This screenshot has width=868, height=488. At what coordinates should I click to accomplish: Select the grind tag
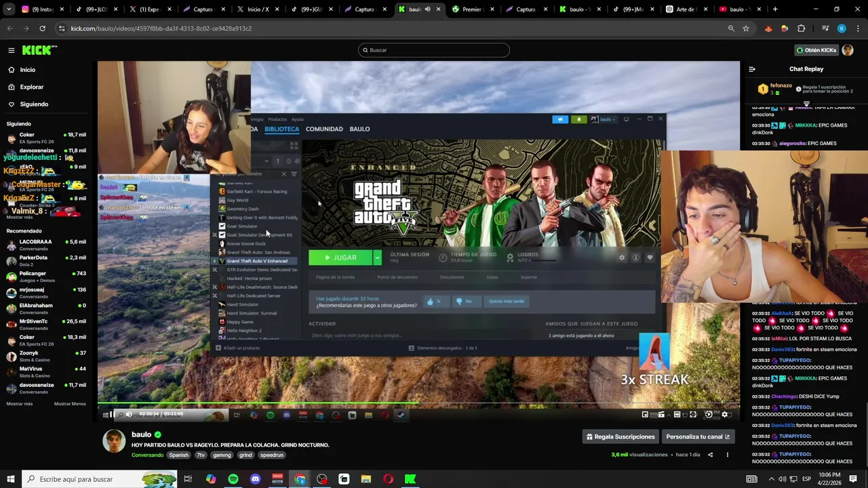pyautogui.click(x=245, y=455)
